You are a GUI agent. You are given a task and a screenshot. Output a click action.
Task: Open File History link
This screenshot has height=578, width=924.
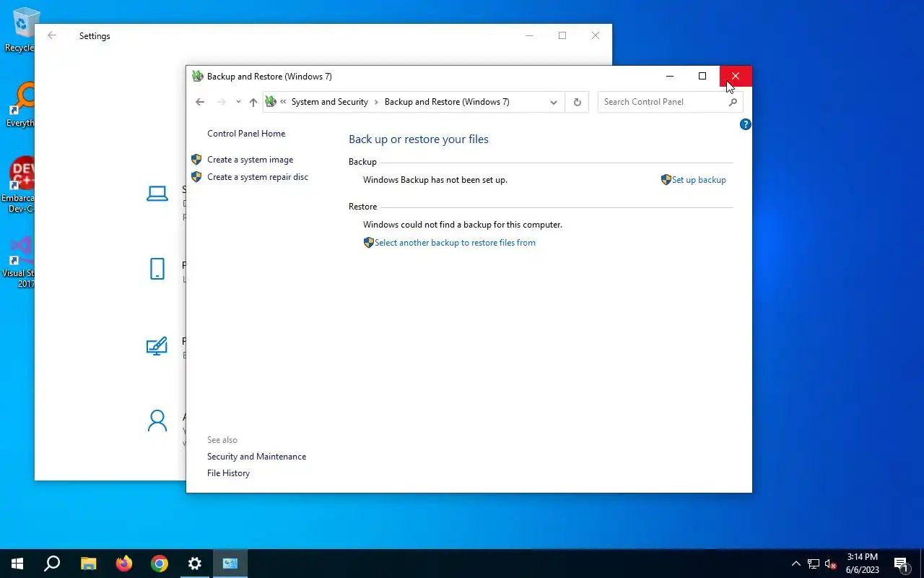tap(228, 473)
